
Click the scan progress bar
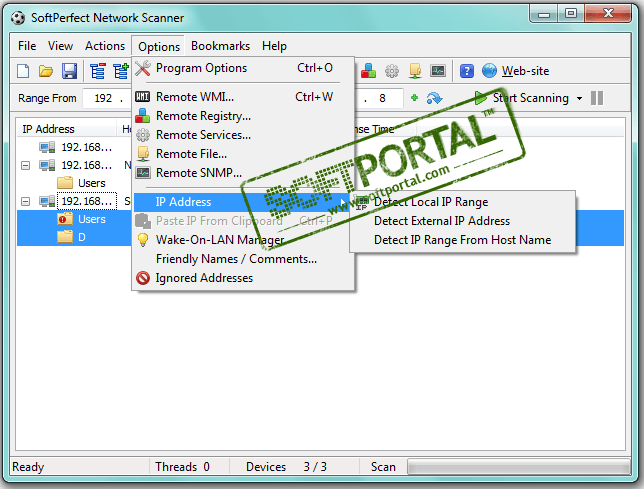pos(518,467)
